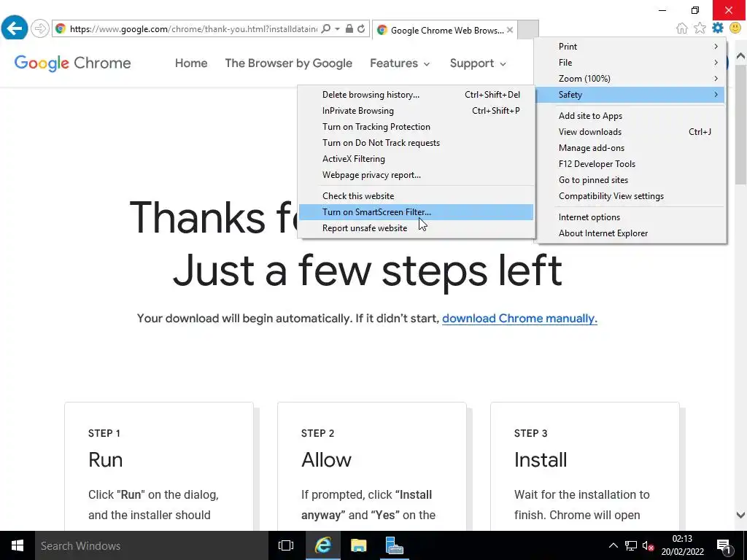The height and width of the screenshot is (560, 747).
Task: Choose Add site to Apps
Action: (x=630, y=116)
